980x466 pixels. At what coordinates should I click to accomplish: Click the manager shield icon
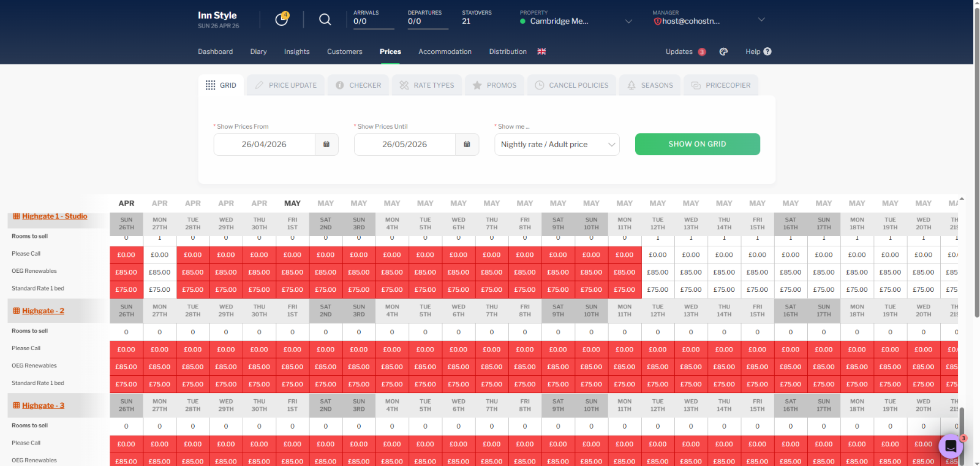pos(657,21)
